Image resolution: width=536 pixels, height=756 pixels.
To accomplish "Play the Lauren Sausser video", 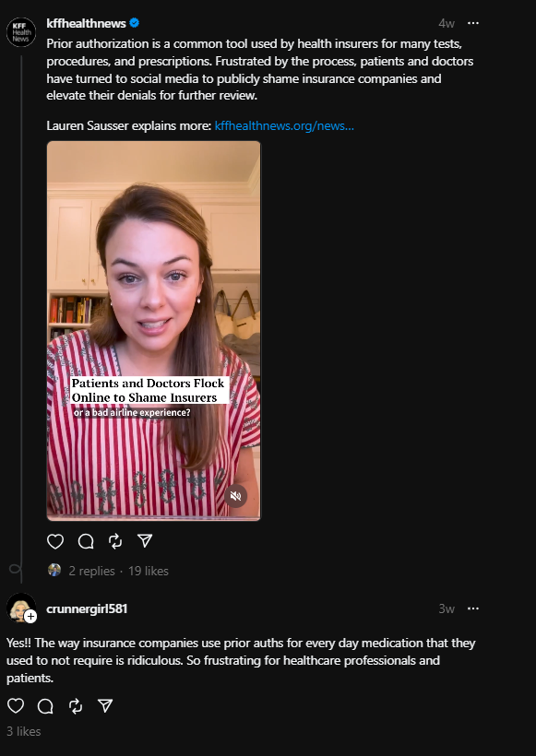I will pyautogui.click(x=153, y=331).
